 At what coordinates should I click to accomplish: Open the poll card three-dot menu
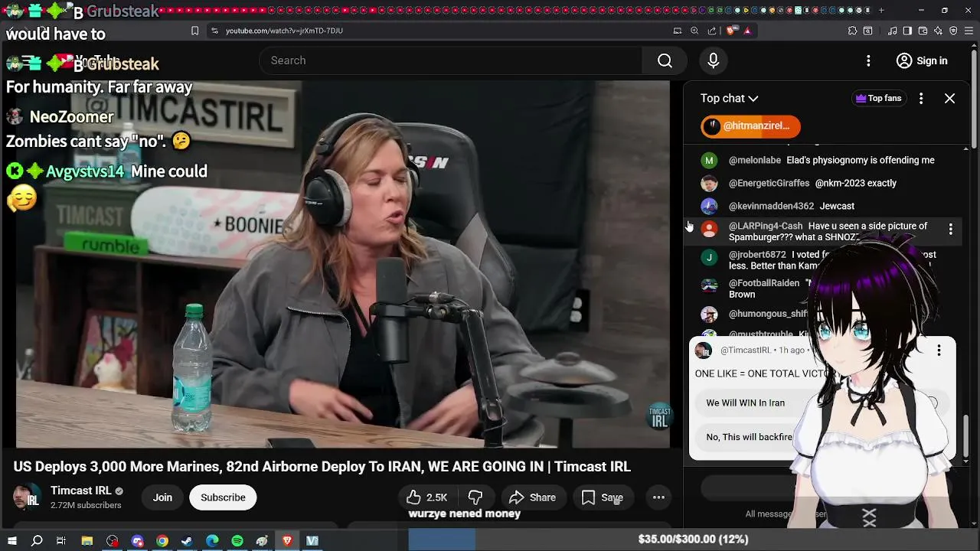click(939, 350)
